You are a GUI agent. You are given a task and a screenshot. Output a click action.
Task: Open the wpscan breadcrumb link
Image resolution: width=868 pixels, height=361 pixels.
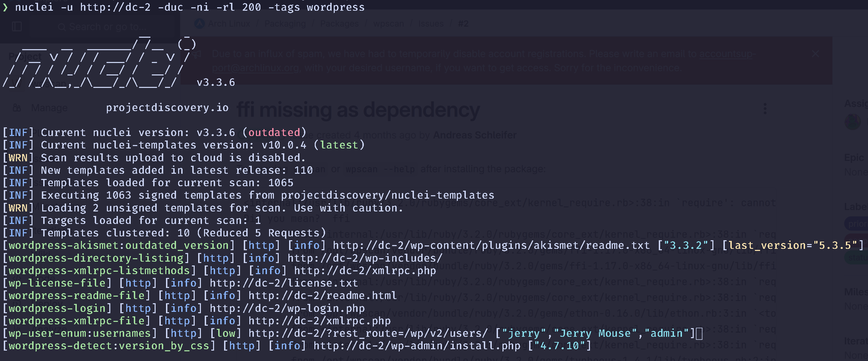click(x=388, y=24)
